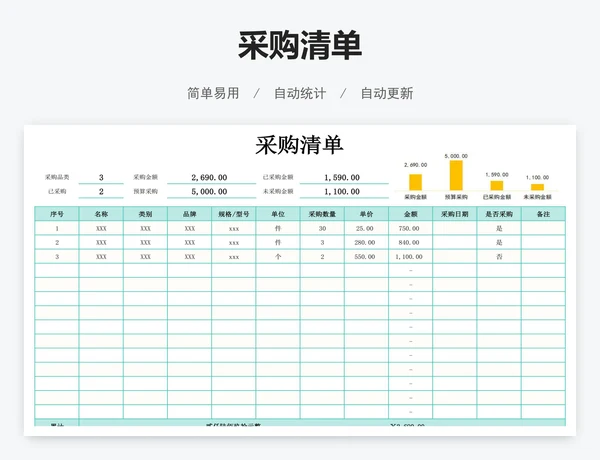Viewport: 600px width, 460px height.
Task: Select the 采购数量 column header
Action: [x=322, y=214]
